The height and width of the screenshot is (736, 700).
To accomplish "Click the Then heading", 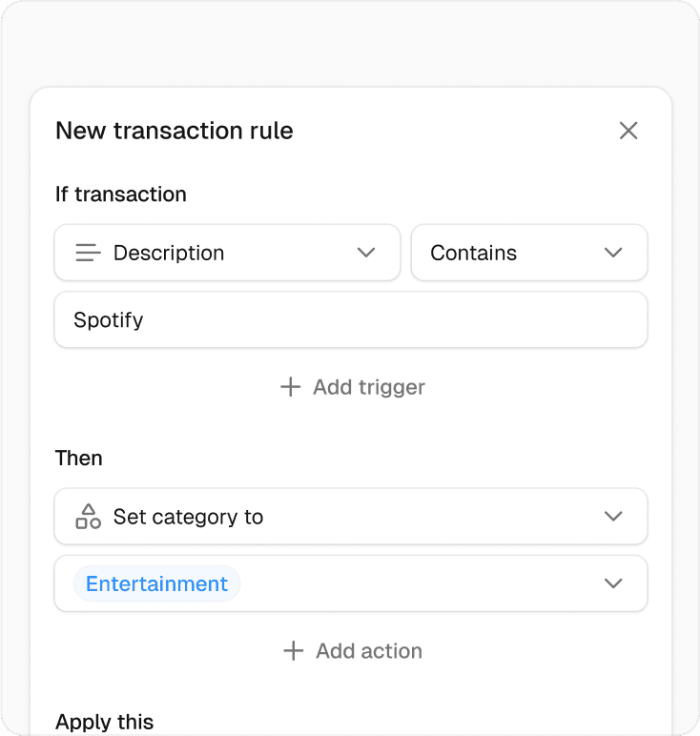I will [79, 459].
